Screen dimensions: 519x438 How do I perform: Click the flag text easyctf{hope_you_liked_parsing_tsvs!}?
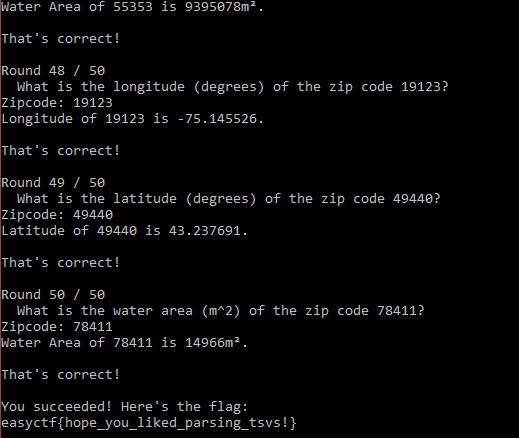click(149, 423)
